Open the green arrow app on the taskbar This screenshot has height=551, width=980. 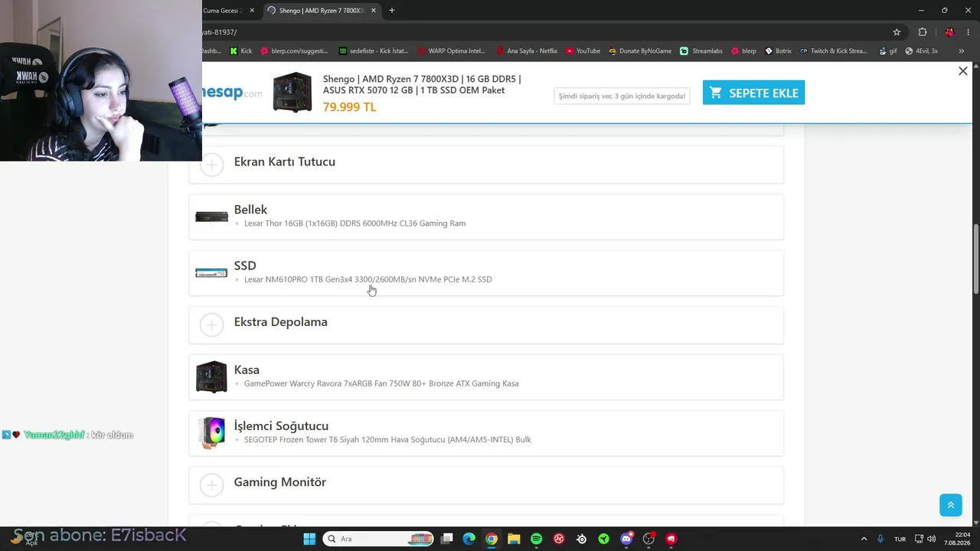pyautogui.click(x=604, y=539)
